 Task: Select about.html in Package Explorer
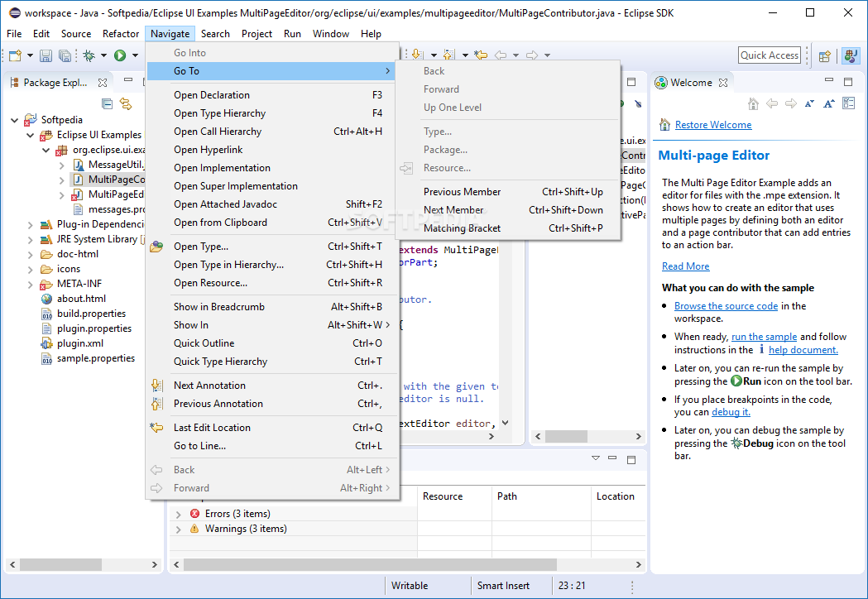point(81,299)
